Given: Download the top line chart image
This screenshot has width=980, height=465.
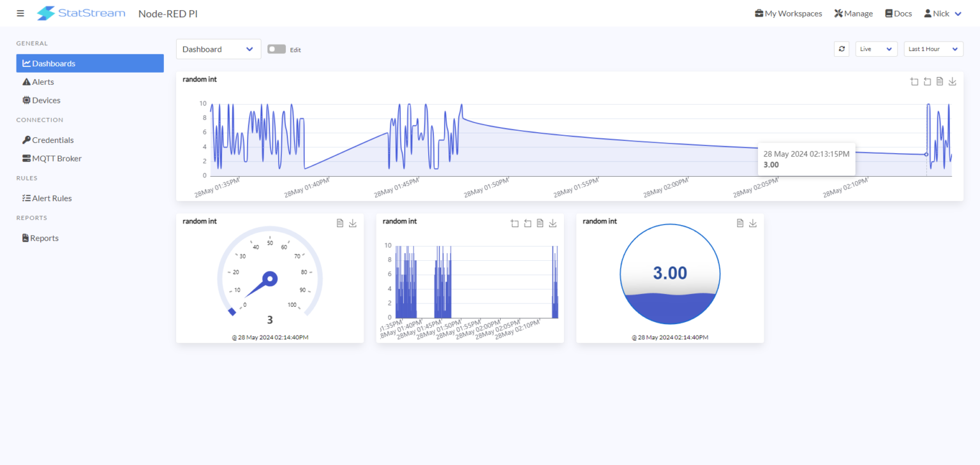Looking at the screenshot, I should tap(953, 82).
